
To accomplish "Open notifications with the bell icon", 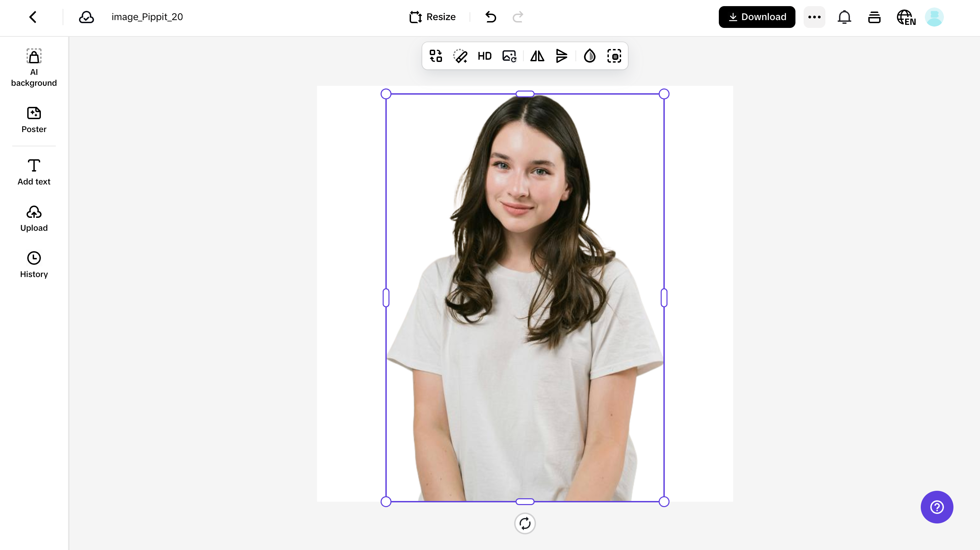I will [x=844, y=17].
